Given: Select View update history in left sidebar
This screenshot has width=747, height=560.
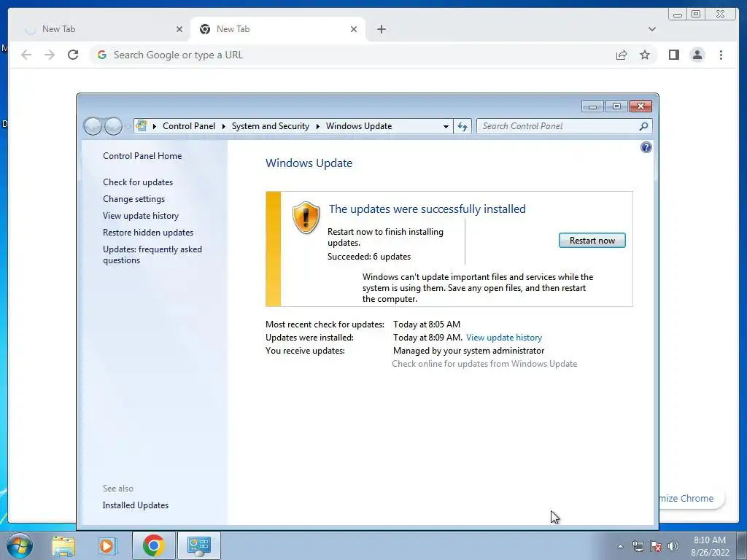Looking at the screenshot, I should [141, 216].
